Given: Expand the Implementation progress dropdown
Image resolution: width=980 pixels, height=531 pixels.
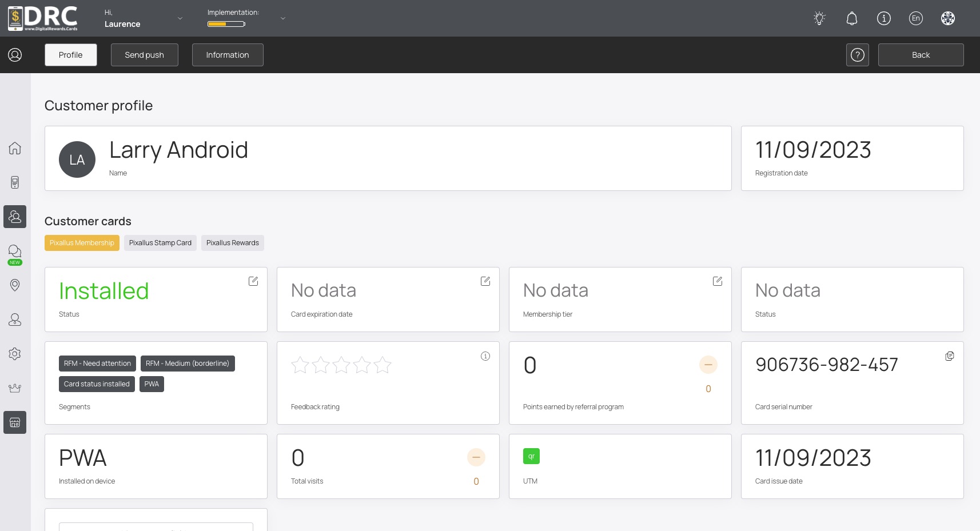Looking at the screenshot, I should pyautogui.click(x=282, y=18).
